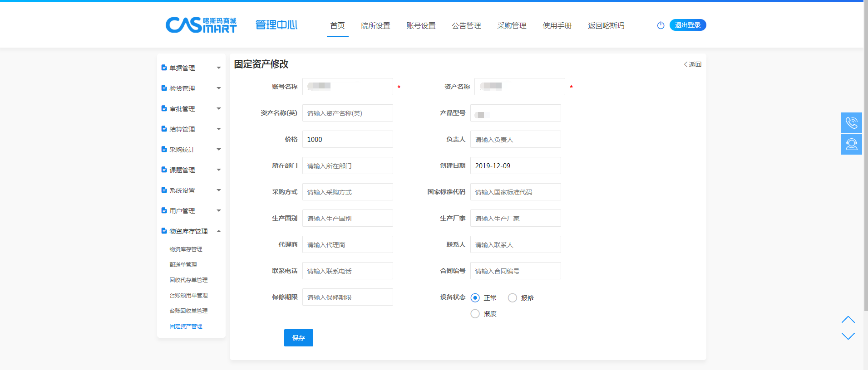Click the CASmart logo
Viewport: 868px width, 370px height.
click(201, 25)
